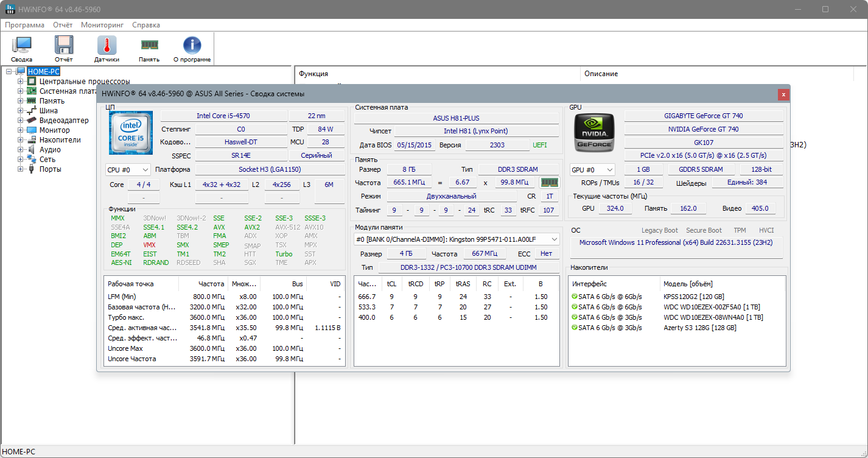This screenshot has height=458, width=868.
Task: Expand the Накопители tree node
Action: pos(21,140)
